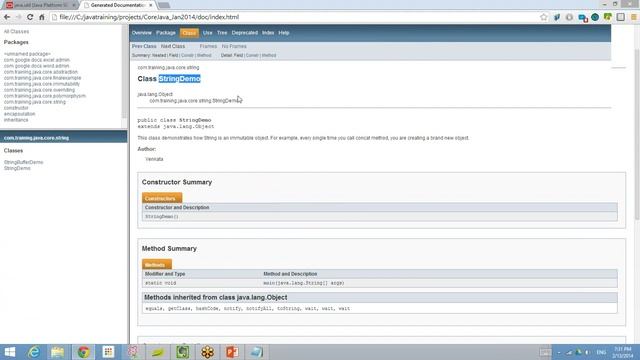Jump to Method in the Detail row
The image size is (640, 360).
click(269, 56)
